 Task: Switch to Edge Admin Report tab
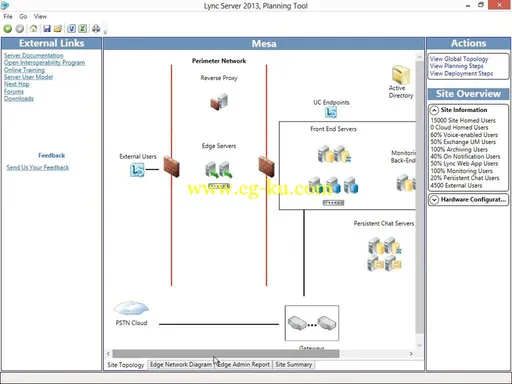tap(243, 365)
